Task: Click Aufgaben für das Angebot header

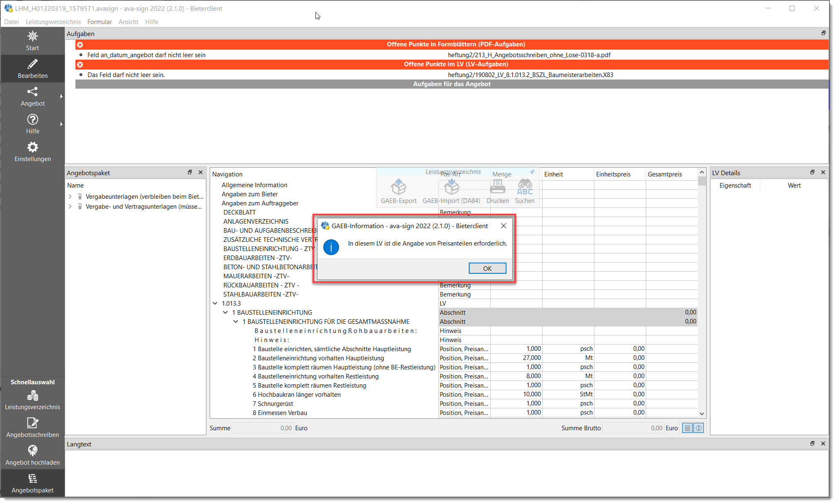Action: pos(452,84)
